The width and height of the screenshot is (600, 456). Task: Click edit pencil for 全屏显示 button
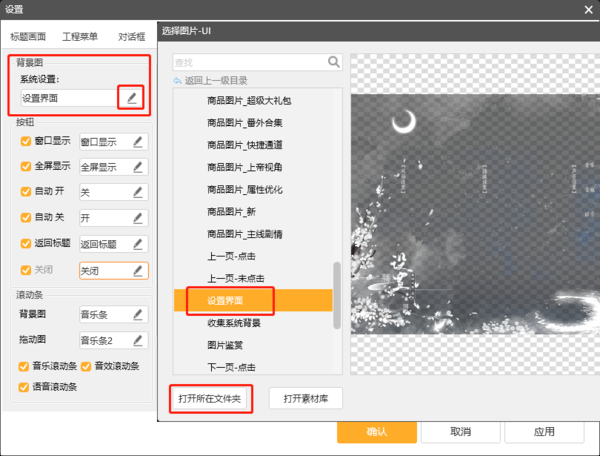click(138, 166)
